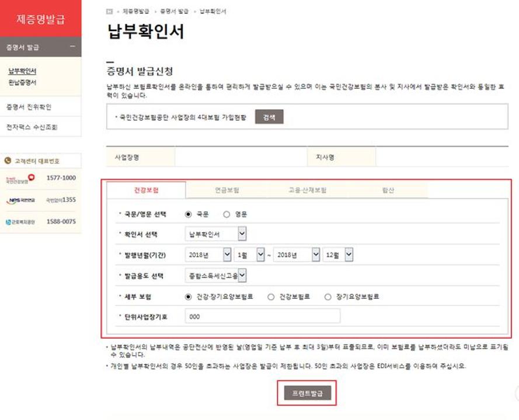Image resolution: width=519 pixels, height=420 pixels.
Task: Switch to the 고용·산재보험 tab
Action: tap(307, 190)
